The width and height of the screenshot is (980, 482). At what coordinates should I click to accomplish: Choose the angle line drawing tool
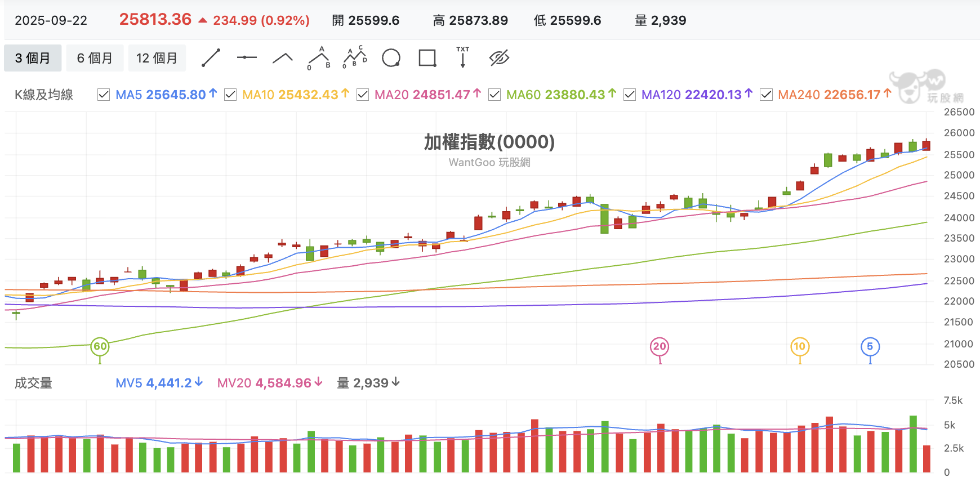[283, 58]
